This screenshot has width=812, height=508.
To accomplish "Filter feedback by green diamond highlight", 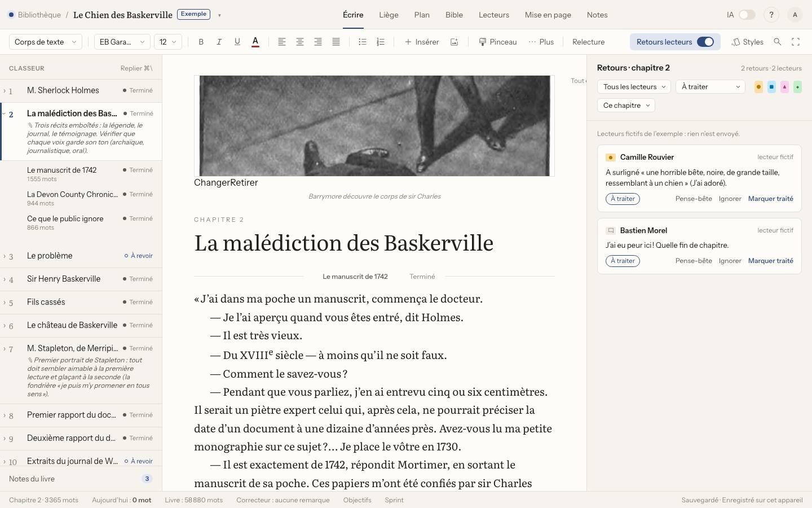I will (797, 87).
